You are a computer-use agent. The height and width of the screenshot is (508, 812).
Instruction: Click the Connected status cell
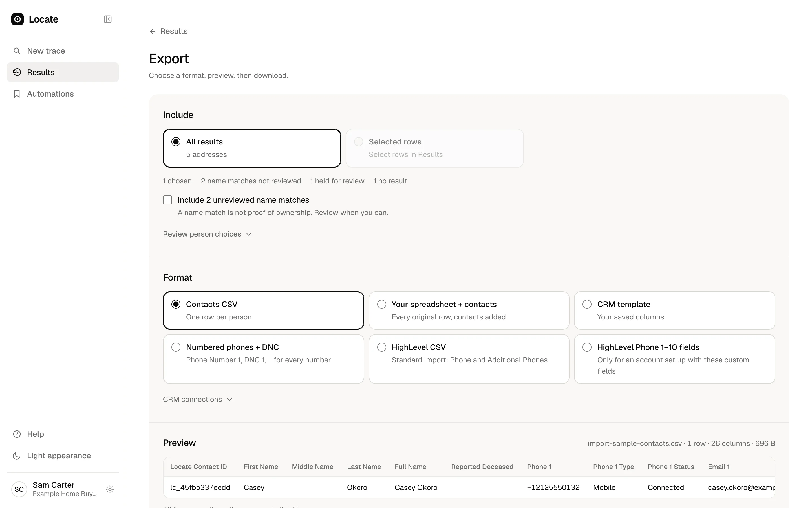click(665, 487)
